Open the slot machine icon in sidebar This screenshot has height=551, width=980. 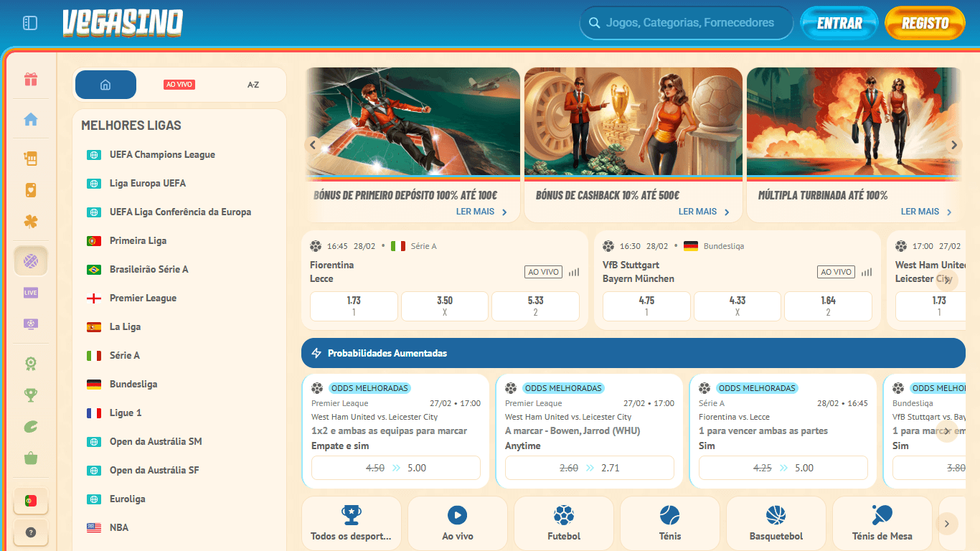30,159
